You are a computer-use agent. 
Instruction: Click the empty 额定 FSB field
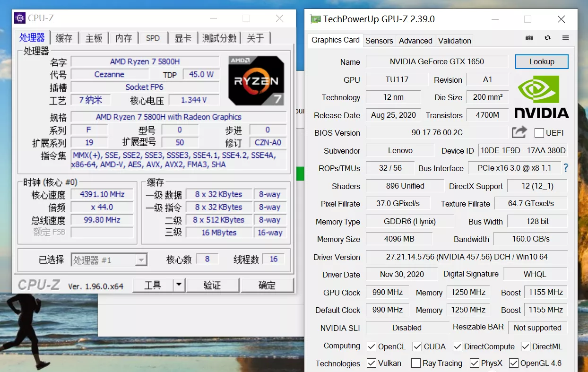[102, 232]
